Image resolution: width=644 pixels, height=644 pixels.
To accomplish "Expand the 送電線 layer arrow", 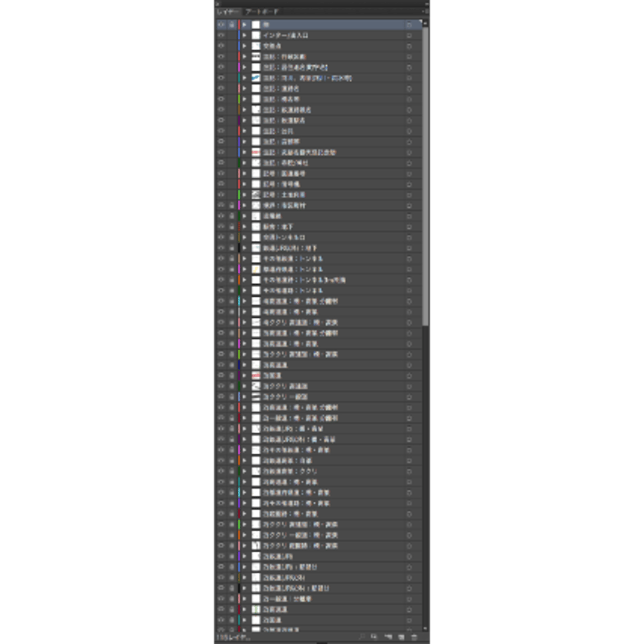I will point(244,216).
